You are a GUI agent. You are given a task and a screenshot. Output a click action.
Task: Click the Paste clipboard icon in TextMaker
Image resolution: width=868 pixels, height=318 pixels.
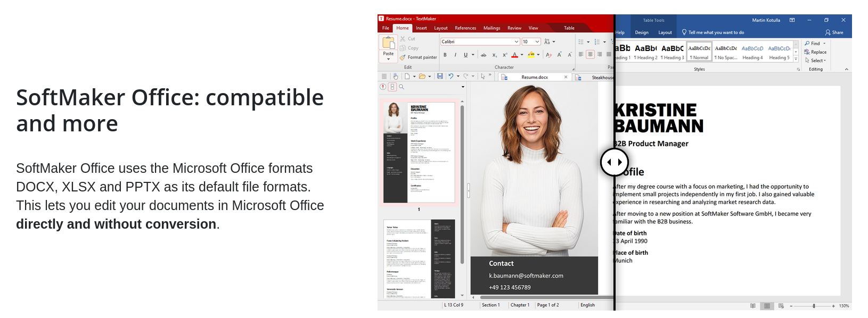click(388, 43)
